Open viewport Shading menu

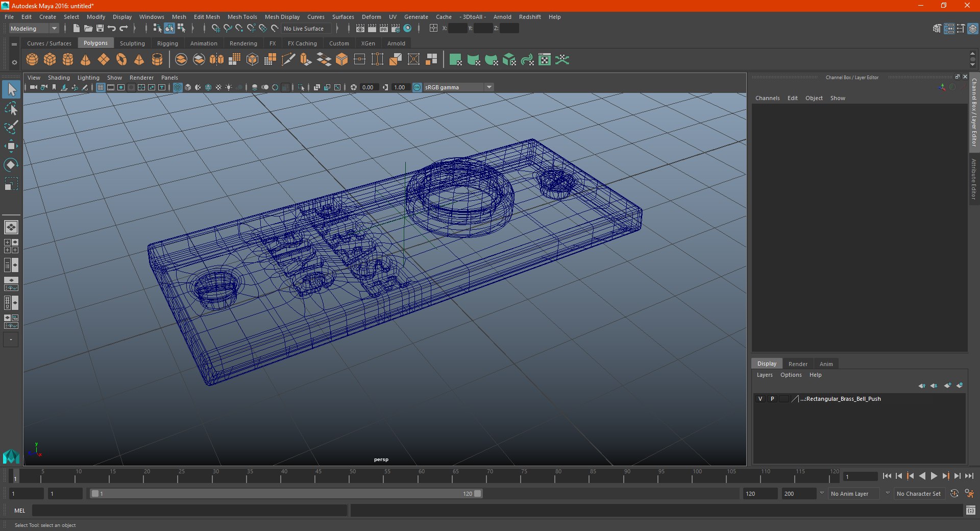tap(59, 78)
